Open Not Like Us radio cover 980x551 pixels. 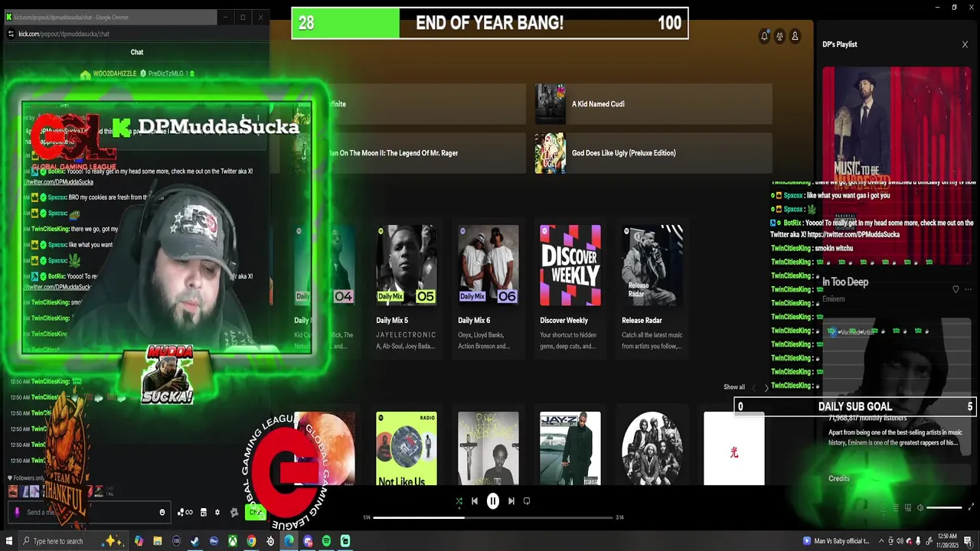(406, 448)
